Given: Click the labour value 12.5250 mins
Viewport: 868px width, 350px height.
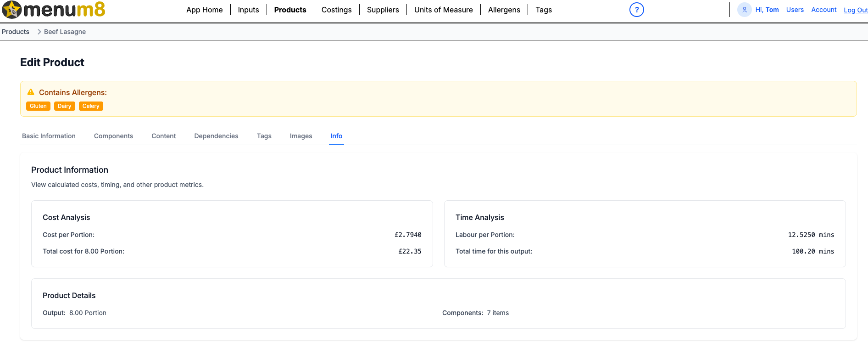Looking at the screenshot, I should coord(811,235).
